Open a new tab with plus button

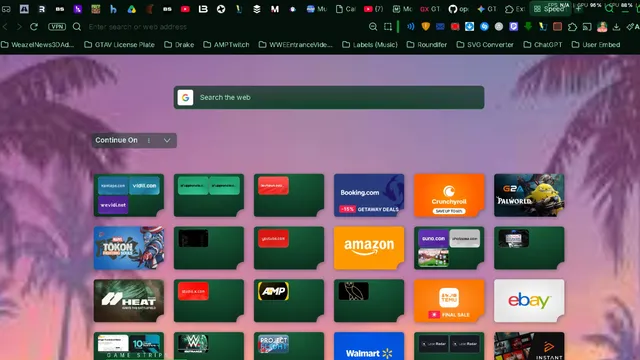tap(579, 9)
